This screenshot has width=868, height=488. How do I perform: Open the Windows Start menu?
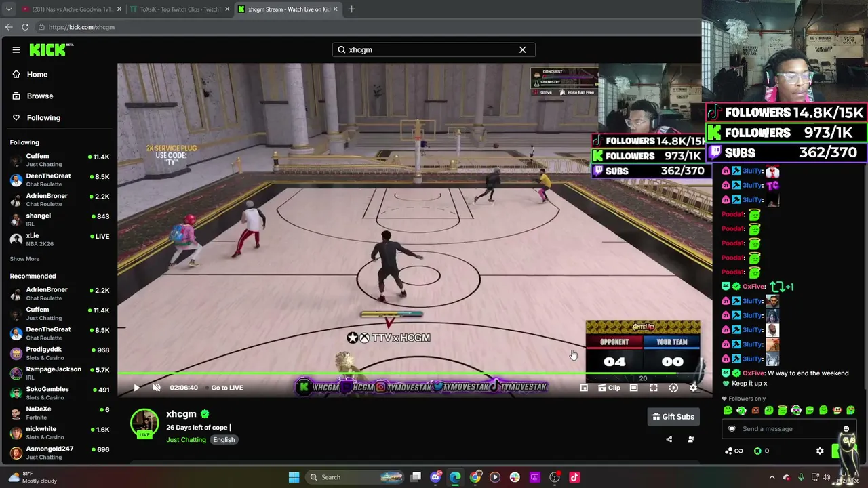pos(294,477)
